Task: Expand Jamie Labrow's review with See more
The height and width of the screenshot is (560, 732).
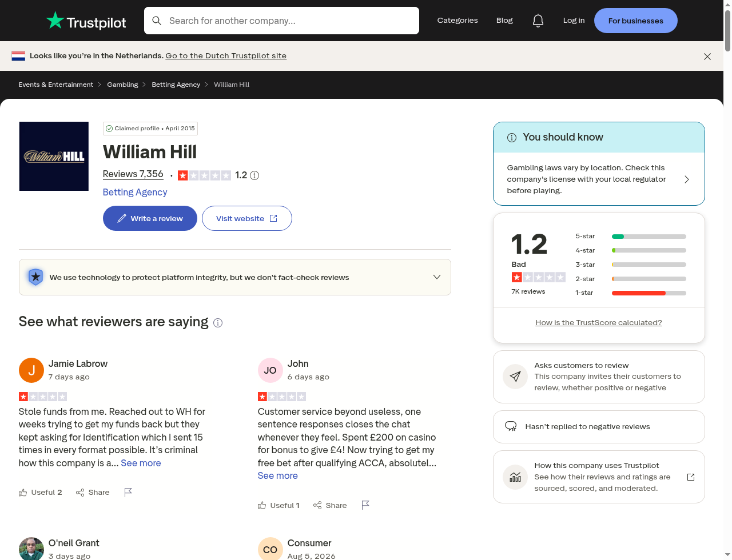Action: 141,463
